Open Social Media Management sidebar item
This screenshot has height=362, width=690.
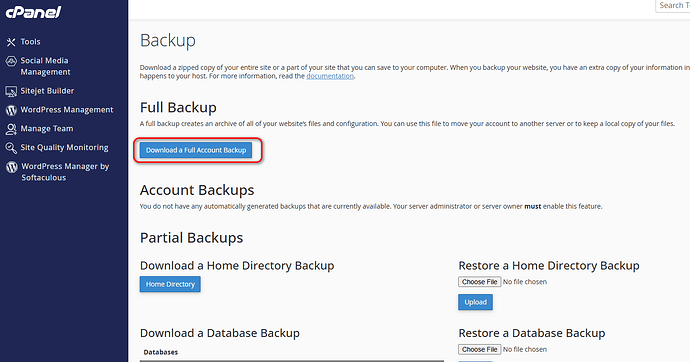(x=45, y=66)
